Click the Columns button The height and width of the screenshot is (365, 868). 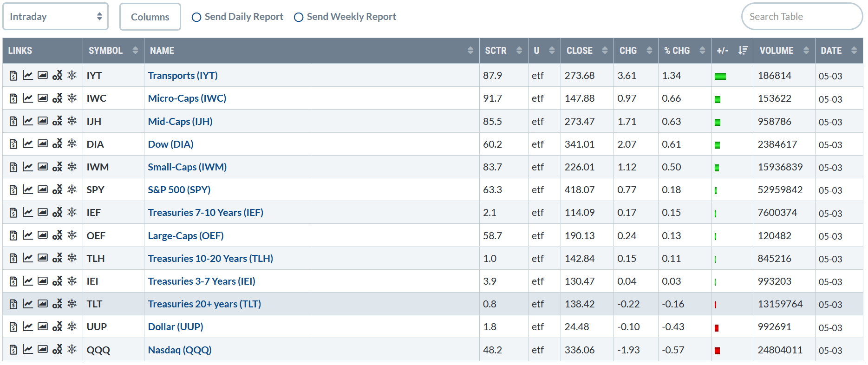tap(150, 17)
